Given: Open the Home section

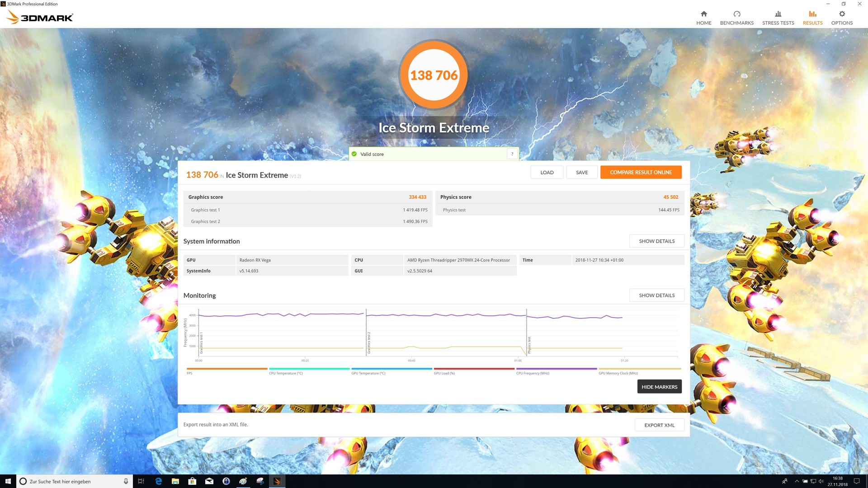Looking at the screenshot, I should [703, 18].
